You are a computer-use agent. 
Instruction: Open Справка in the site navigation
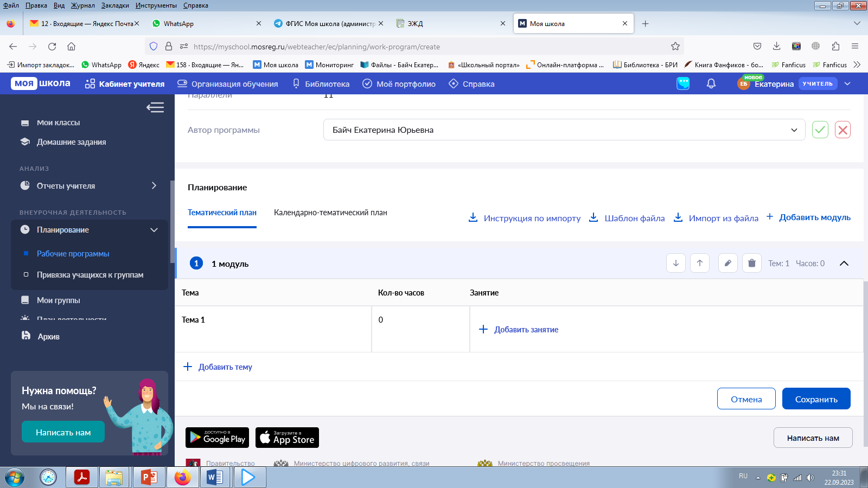click(471, 84)
